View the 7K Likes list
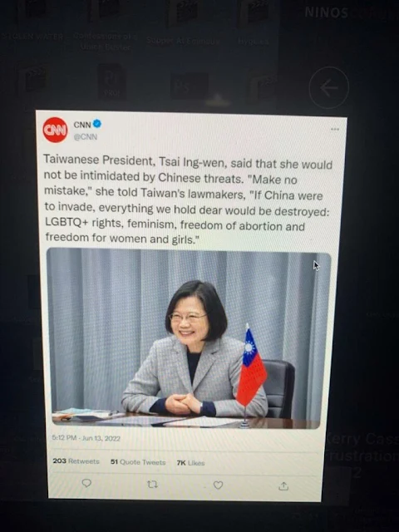The height and width of the screenshot is (532, 399). click(190, 463)
